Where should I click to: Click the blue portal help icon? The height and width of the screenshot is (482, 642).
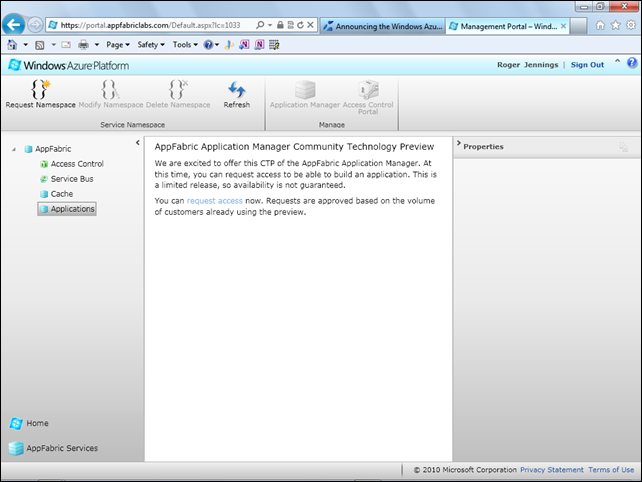pyautogui.click(x=632, y=63)
